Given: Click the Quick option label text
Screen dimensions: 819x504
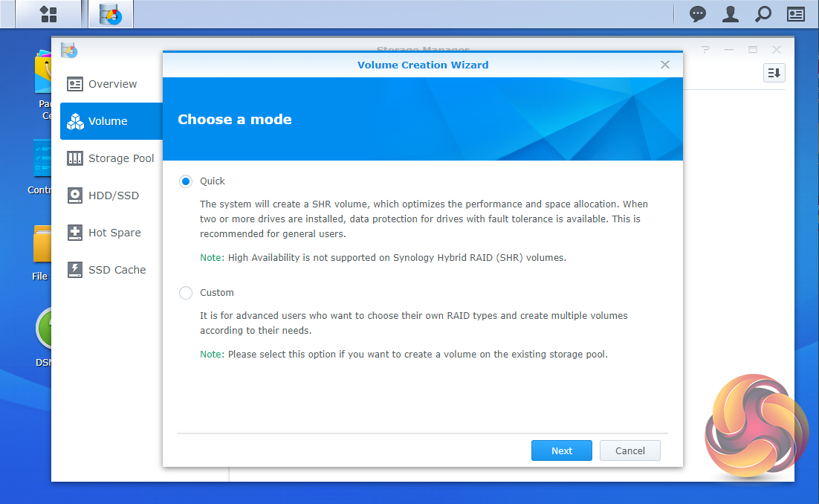Looking at the screenshot, I should pyautogui.click(x=212, y=181).
